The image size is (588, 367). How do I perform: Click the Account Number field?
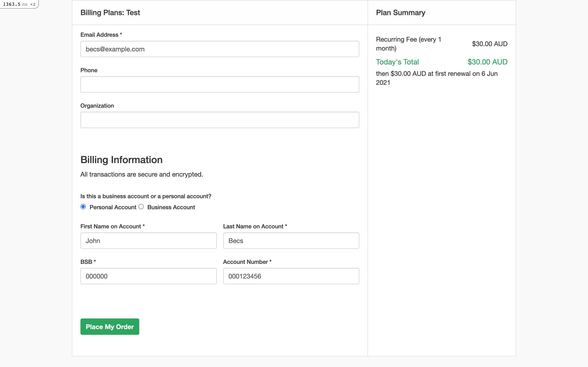click(291, 276)
